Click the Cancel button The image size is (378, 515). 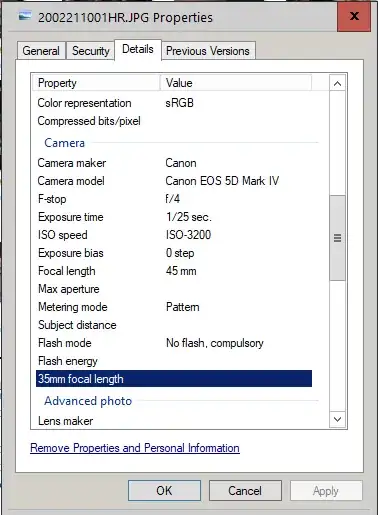pyautogui.click(x=245, y=491)
